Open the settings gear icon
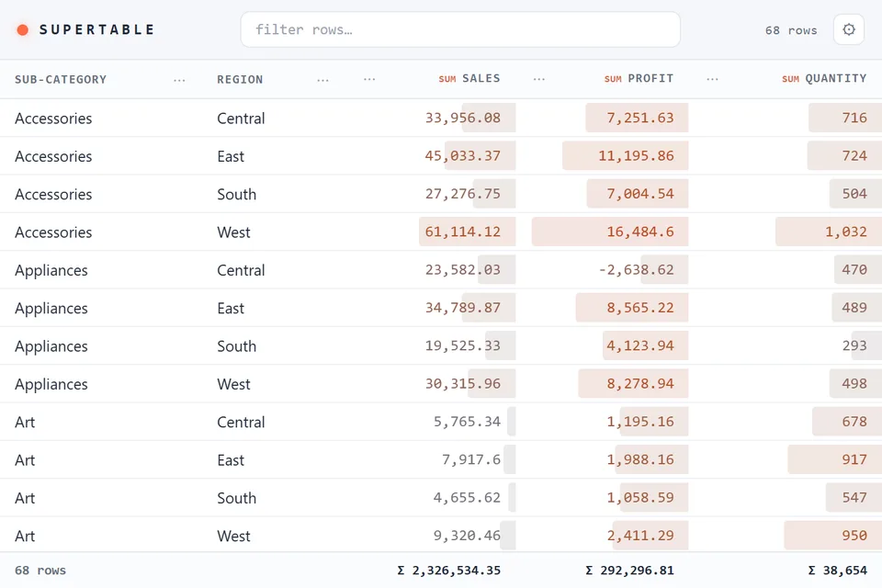 [849, 29]
